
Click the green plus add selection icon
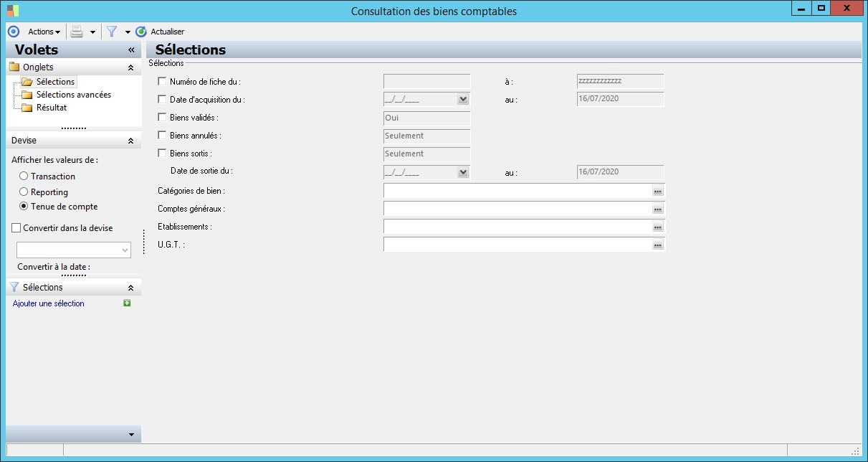coord(127,303)
